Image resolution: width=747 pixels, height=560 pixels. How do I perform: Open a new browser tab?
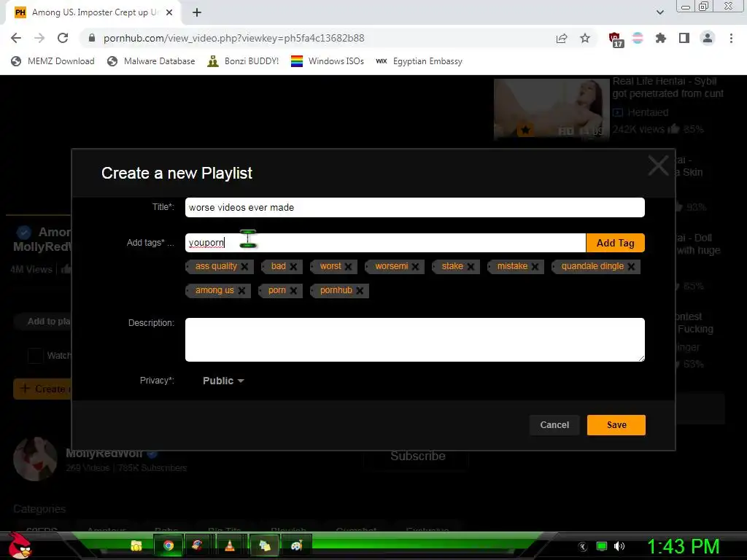click(197, 12)
